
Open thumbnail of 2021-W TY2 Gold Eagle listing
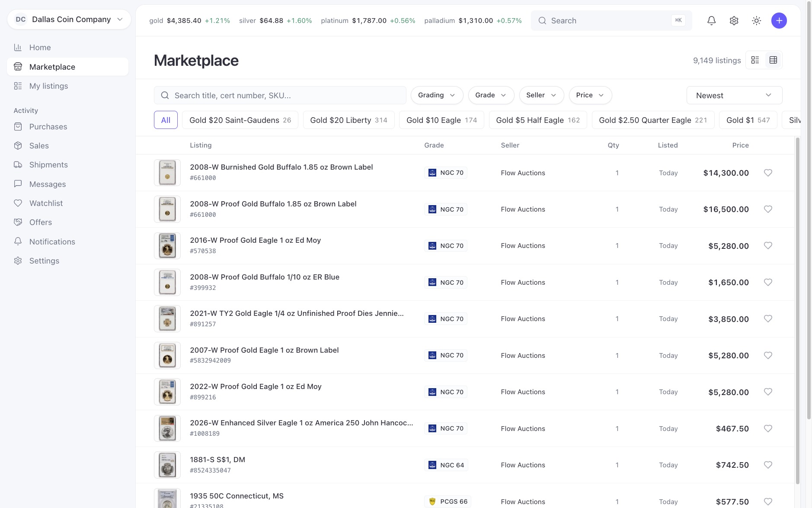pos(167,318)
